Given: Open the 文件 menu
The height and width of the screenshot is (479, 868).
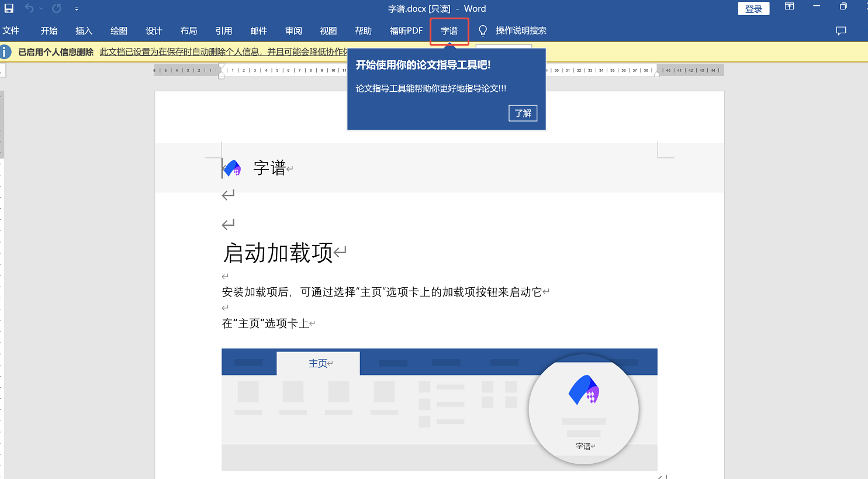Looking at the screenshot, I should [11, 31].
